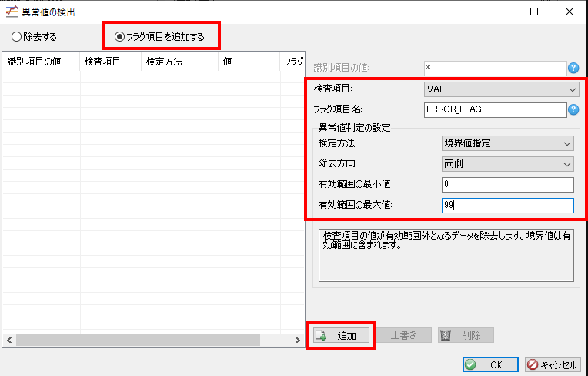This screenshot has height=376, width=588.
Task: Click the 追加 button
Action: pyautogui.click(x=341, y=335)
